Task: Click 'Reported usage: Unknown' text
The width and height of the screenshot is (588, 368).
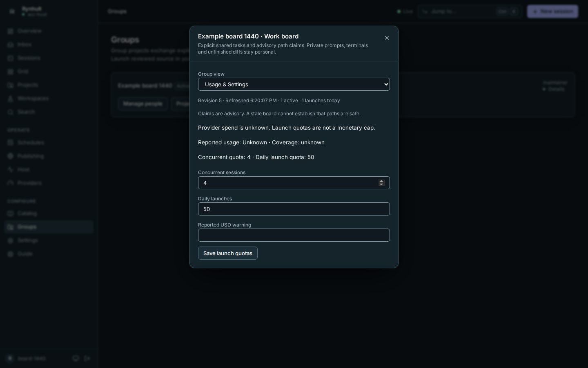Action: point(232,142)
